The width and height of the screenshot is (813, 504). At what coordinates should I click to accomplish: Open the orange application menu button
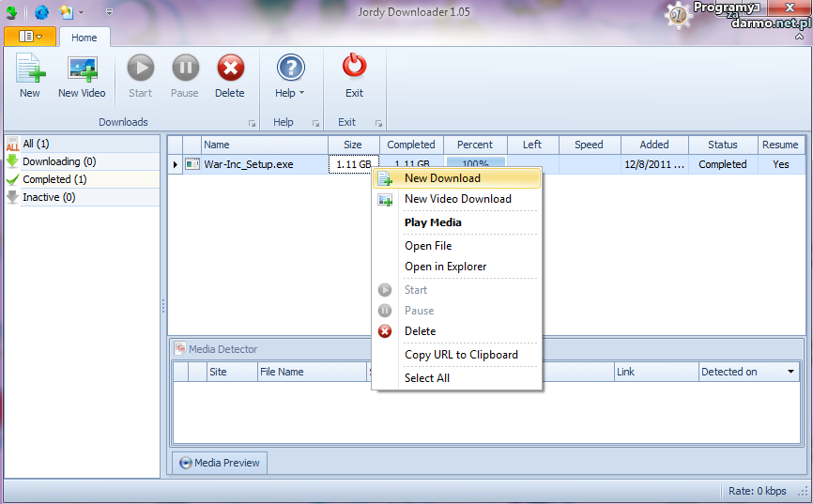30,37
